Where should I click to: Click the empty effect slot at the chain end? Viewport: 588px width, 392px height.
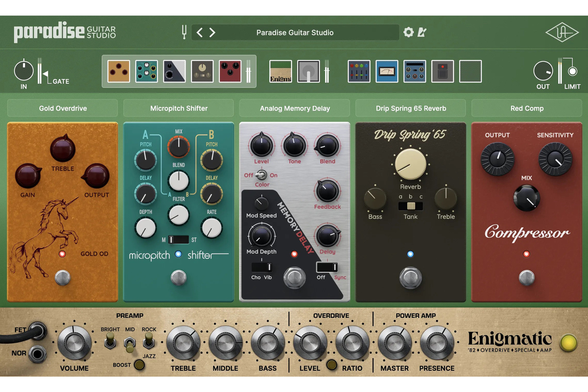[x=470, y=71]
